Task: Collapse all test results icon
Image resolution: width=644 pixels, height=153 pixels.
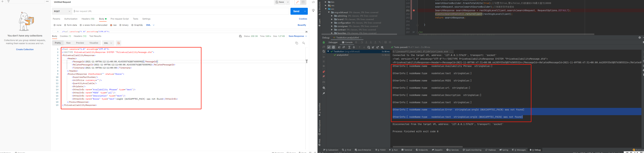Action: pyautogui.click(x=354, y=47)
